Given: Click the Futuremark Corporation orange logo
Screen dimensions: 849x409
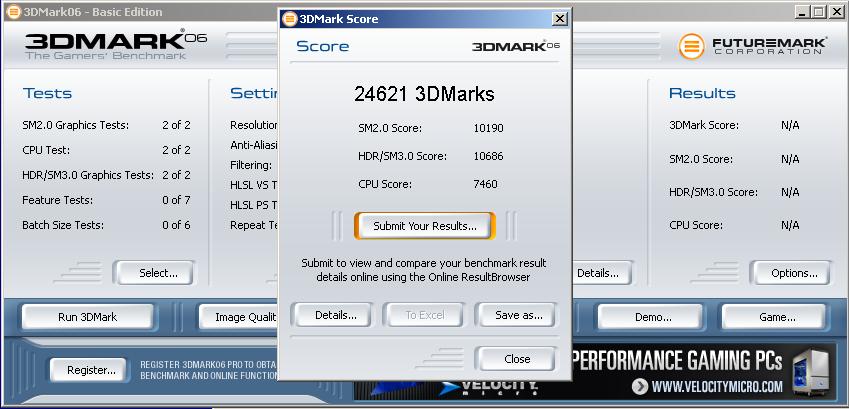Looking at the screenshot, I should (691, 46).
